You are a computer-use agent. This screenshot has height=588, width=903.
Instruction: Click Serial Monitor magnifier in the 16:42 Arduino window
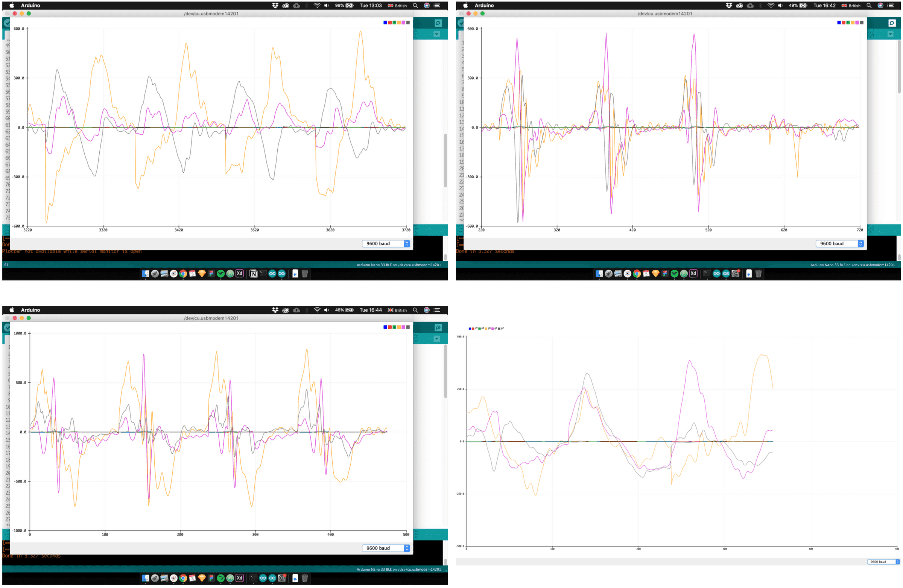coord(892,23)
